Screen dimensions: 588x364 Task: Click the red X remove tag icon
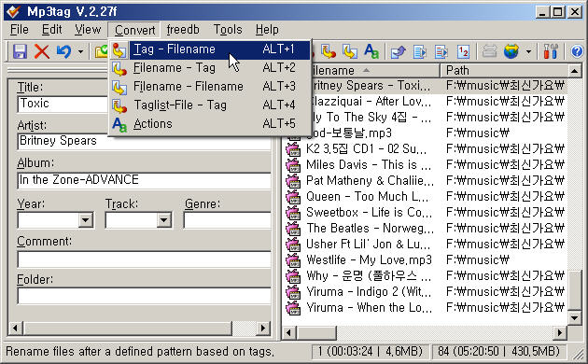[x=42, y=51]
